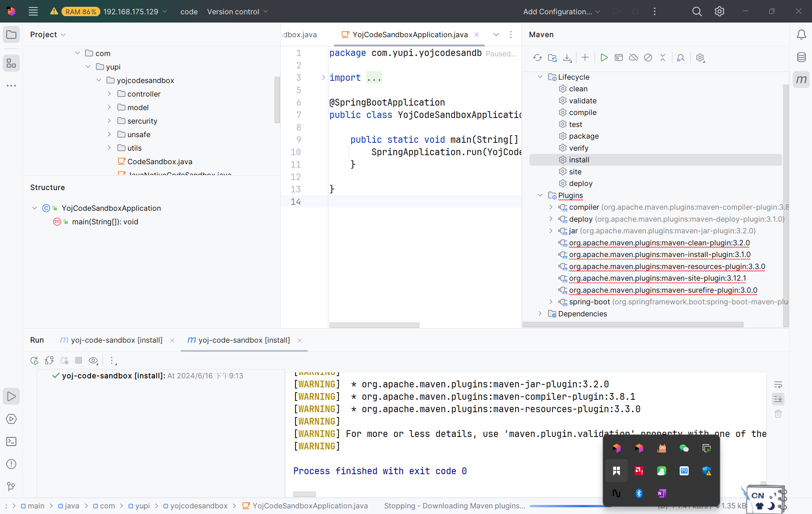This screenshot has width=812, height=514.
Task: Collapse the Maven Lifecycle node
Action: click(540, 77)
